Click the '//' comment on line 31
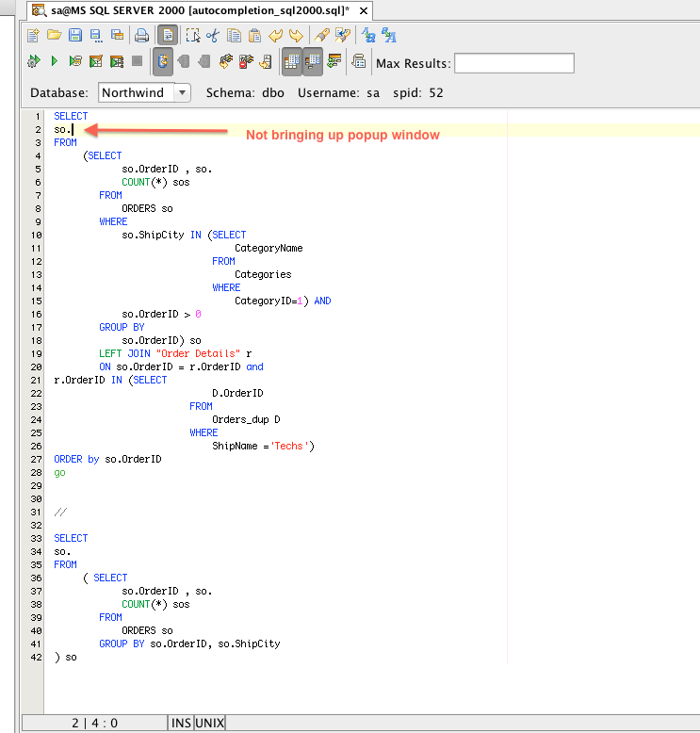700x733 pixels. (x=60, y=512)
